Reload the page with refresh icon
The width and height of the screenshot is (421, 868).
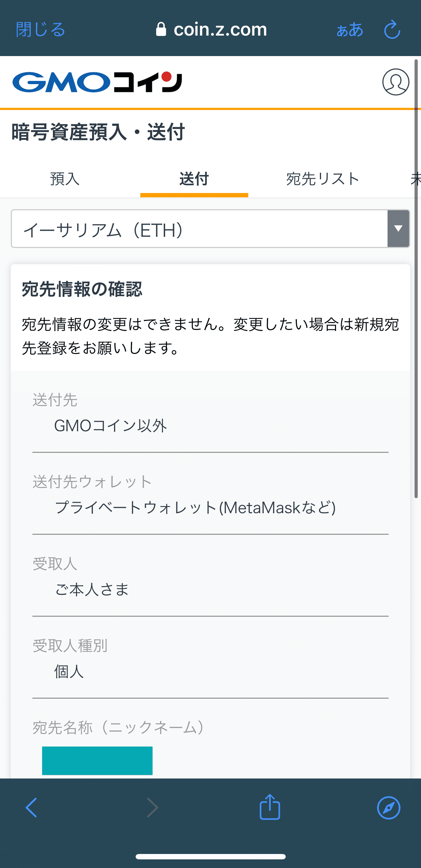click(392, 30)
